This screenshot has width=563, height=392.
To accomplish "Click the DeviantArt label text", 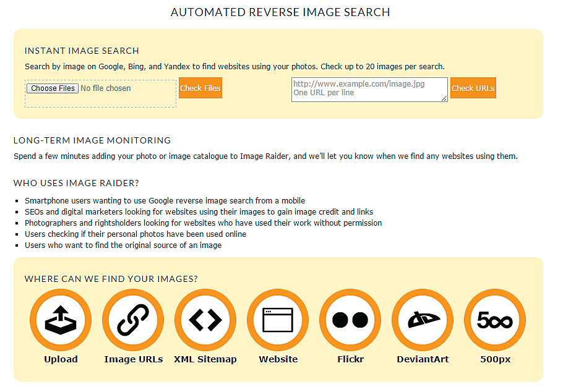I will coord(423,359).
